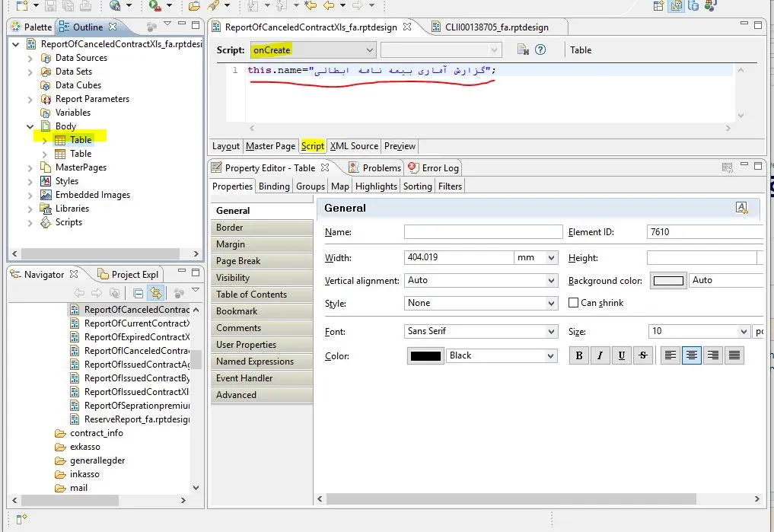Image resolution: width=774 pixels, height=532 pixels.
Task: Apply strikethrough formatting button
Action: click(x=642, y=355)
